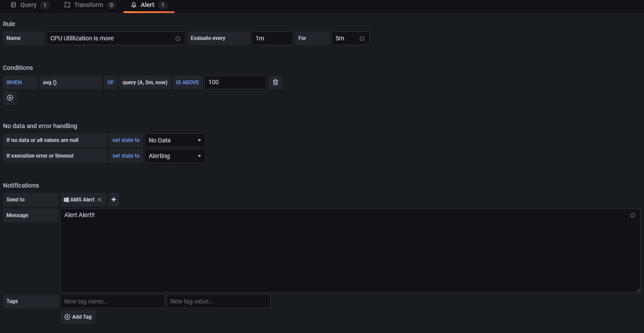The image size is (644, 333).
Task: Click info icon in For field
Action: pyautogui.click(x=362, y=39)
